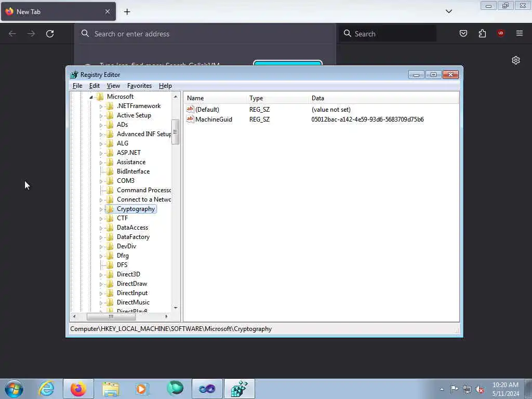Screen dimensions: 532x399
Task: Select the Assistance tree item
Action: (x=131, y=162)
